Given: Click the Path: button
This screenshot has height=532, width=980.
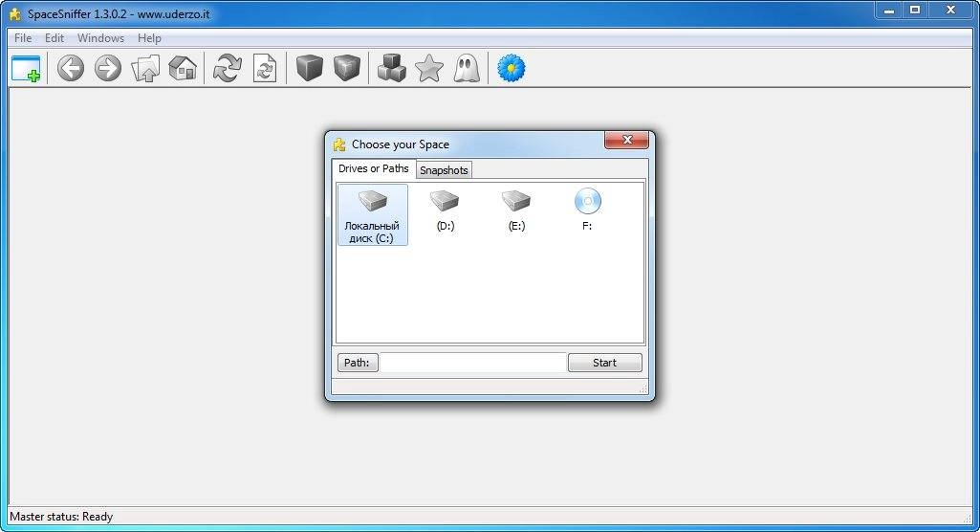Looking at the screenshot, I should [x=358, y=363].
